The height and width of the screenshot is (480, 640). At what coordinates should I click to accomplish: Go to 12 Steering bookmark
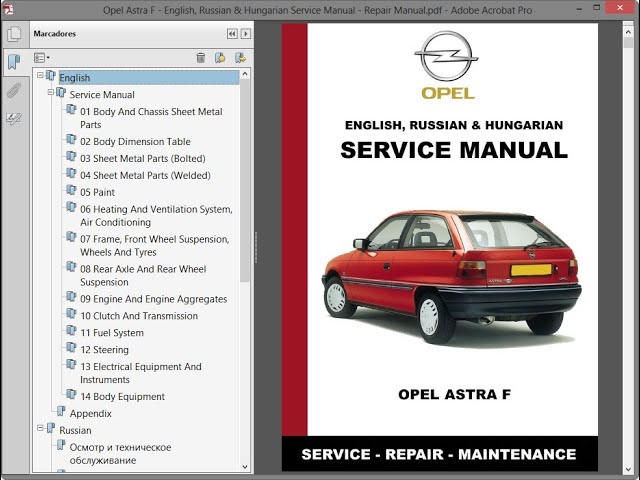click(x=104, y=350)
